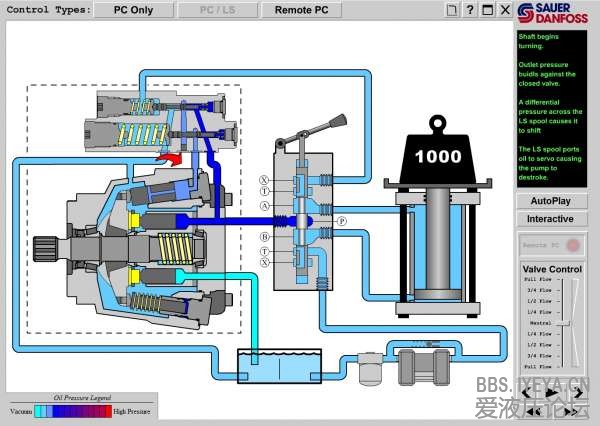Click the Sauer Danfoss logo

click(x=555, y=13)
